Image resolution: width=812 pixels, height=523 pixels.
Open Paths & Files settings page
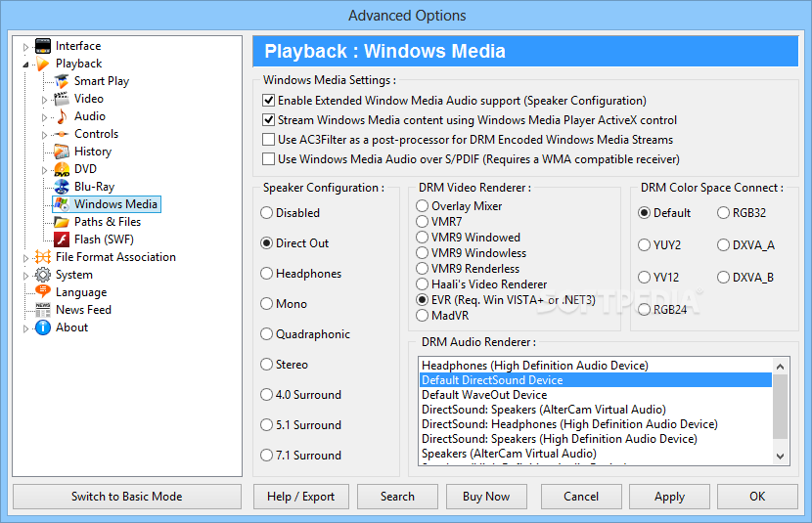108,222
